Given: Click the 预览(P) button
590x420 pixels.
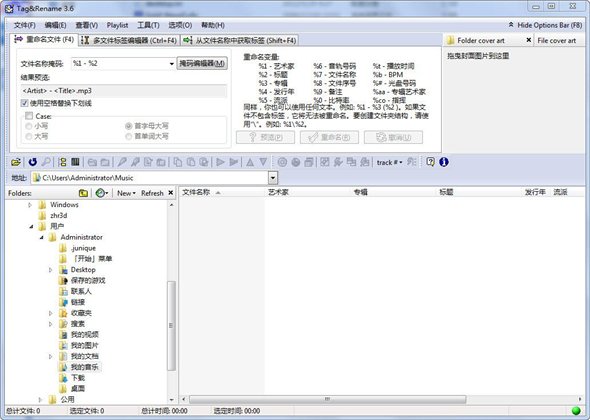Looking at the screenshot, I should 265,137.
